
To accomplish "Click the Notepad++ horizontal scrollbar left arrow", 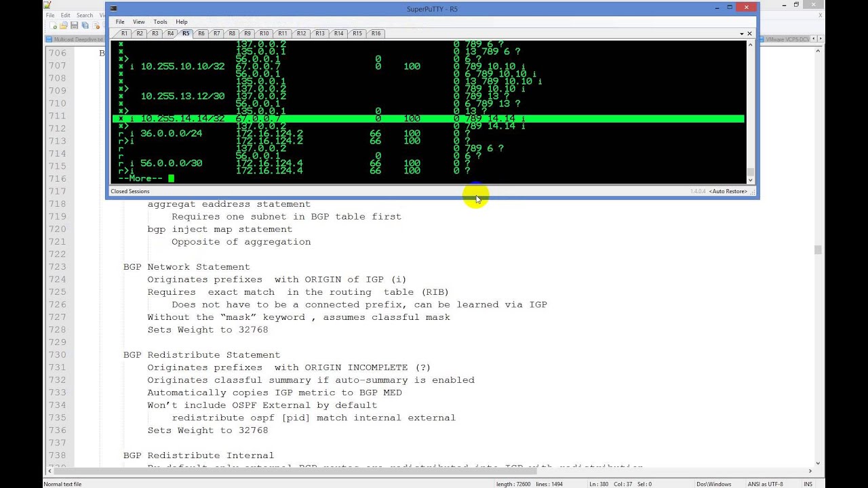I will [x=48, y=470].
